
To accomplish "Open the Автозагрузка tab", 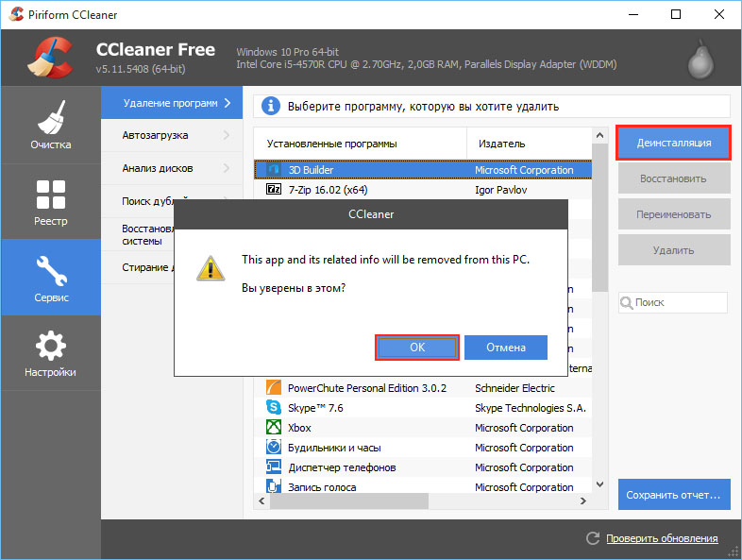I will [x=172, y=135].
